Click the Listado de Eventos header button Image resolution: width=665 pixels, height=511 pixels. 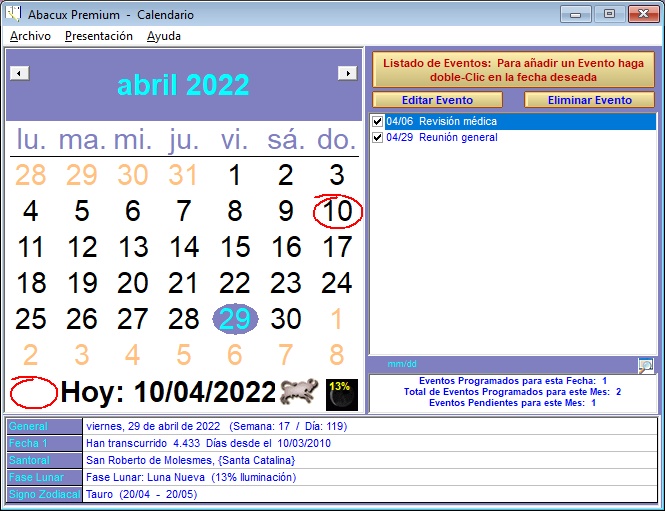click(513, 69)
